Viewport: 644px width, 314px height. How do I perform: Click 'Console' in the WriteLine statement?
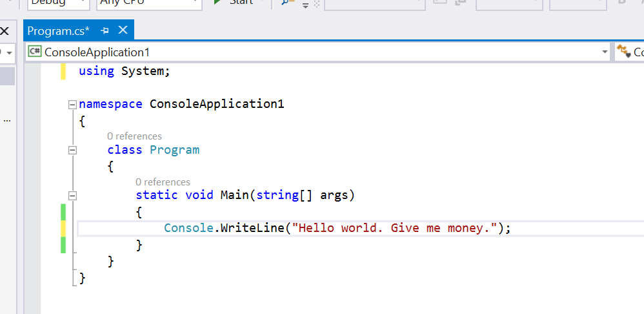coord(188,227)
